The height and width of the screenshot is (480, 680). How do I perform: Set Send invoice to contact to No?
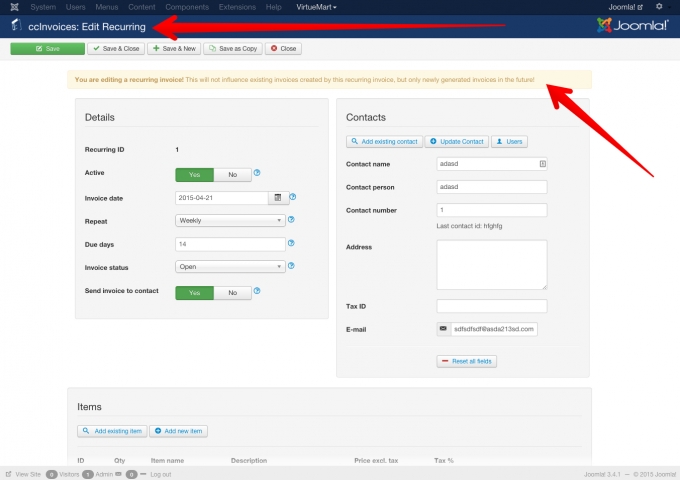232,293
